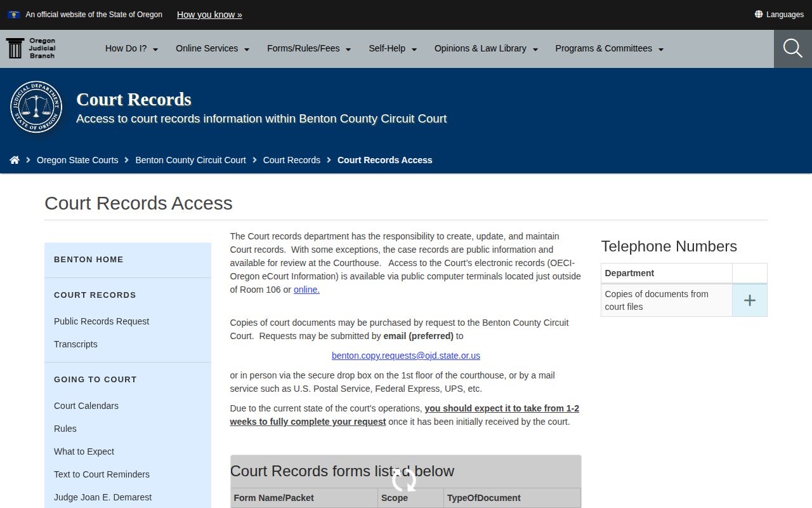Open Rules in the sidebar
812x508 pixels.
65,429
